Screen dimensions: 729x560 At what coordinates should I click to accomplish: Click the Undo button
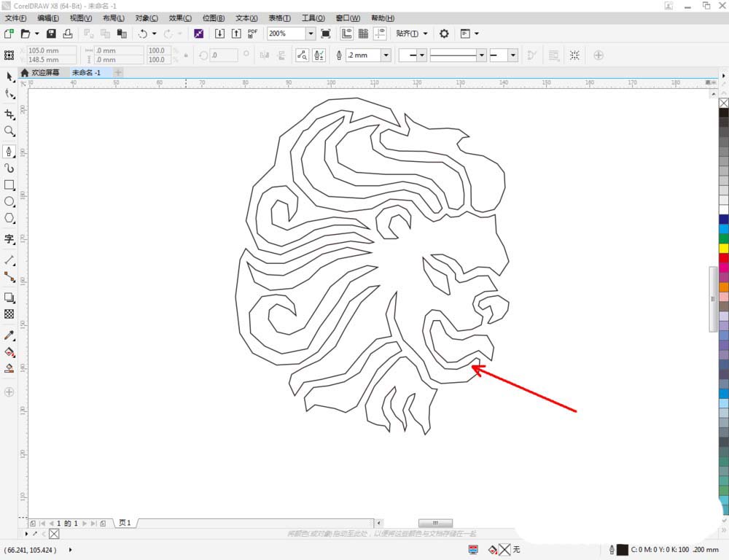pos(143,34)
